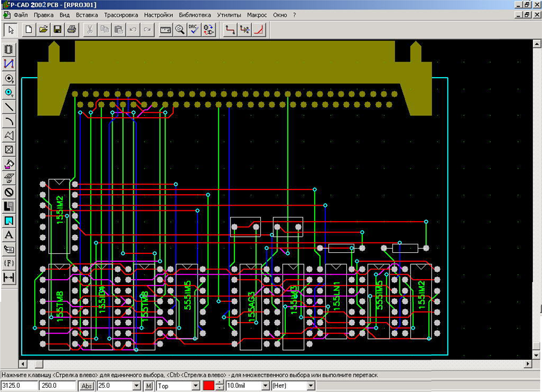This screenshot has width=542, height=392.
Task: Click the vertical scrollbar up arrow
Action: coord(537,44)
